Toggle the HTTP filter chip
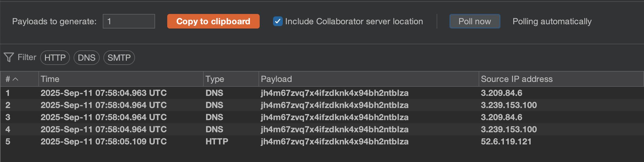Screen dimensions: 644x162 pos(55,58)
